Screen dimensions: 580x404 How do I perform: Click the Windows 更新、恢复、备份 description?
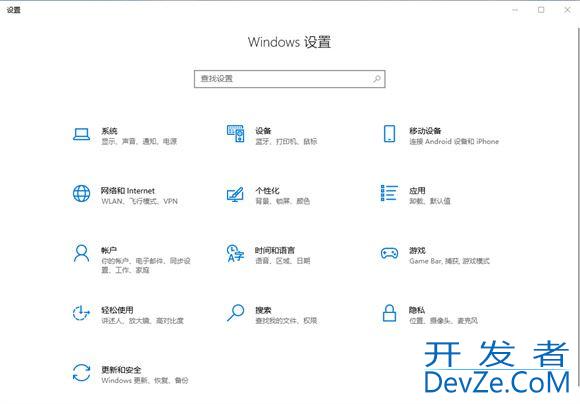(145, 381)
